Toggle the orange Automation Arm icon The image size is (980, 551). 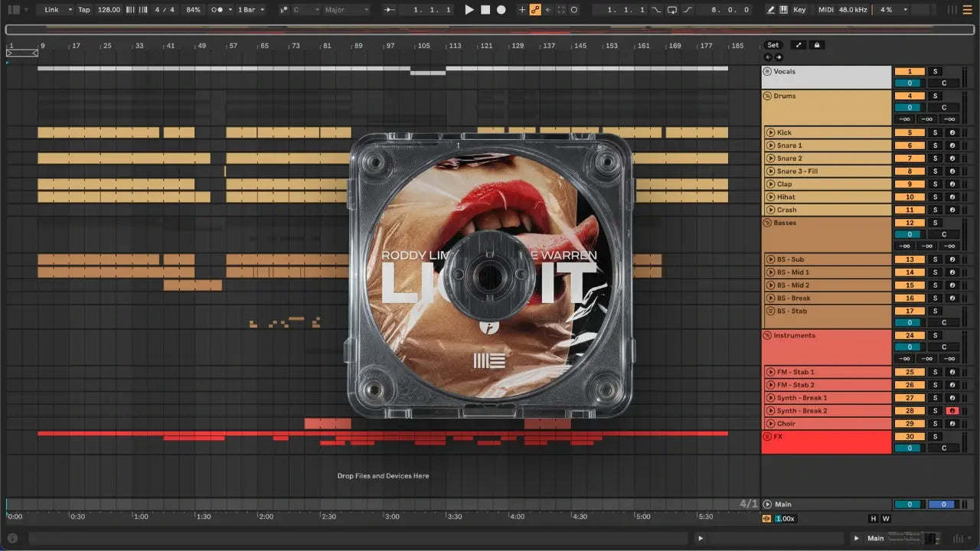point(535,10)
